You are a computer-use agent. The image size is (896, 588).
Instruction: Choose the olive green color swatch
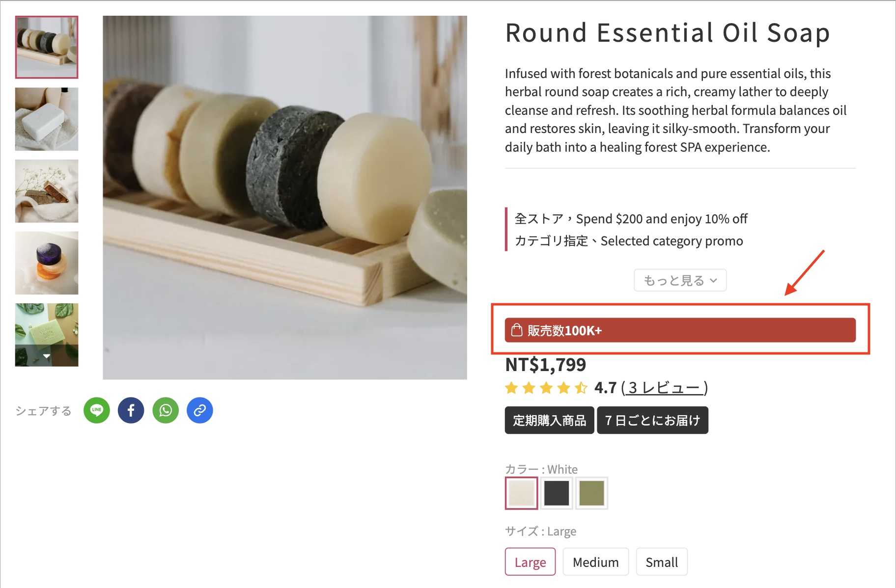(591, 493)
